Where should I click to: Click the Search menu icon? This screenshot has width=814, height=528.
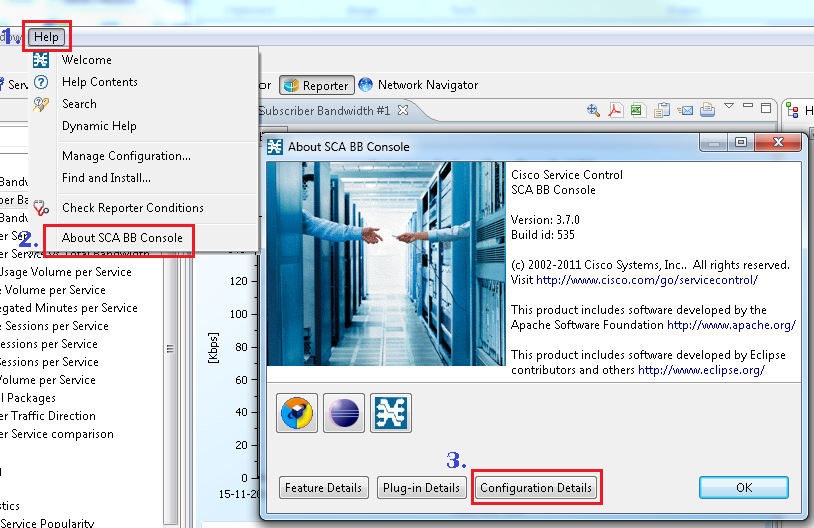point(40,104)
